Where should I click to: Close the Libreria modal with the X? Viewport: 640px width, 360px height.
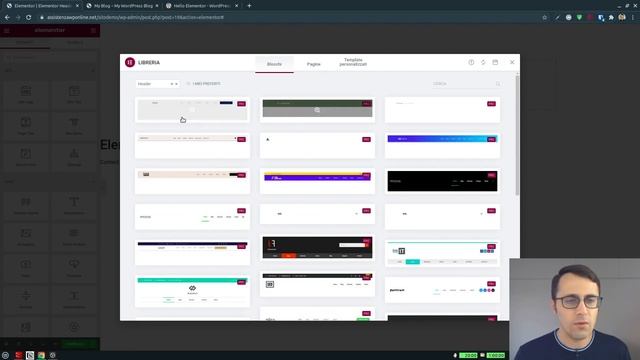pyautogui.click(x=512, y=62)
